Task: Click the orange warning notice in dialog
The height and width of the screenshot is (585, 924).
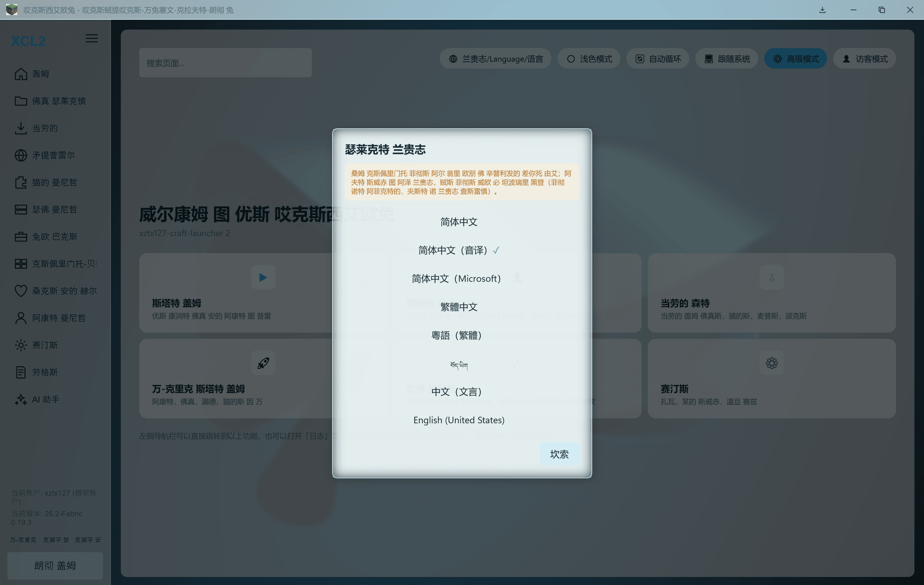Action: click(x=462, y=182)
